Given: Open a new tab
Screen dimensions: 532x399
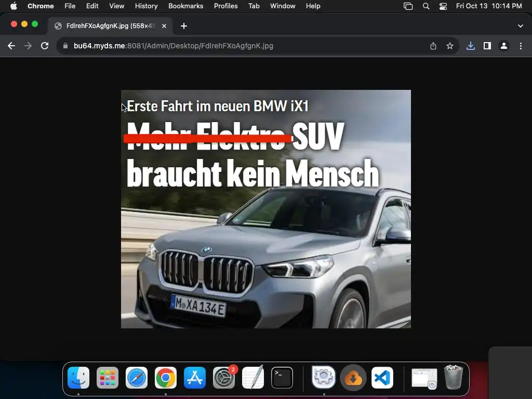Looking at the screenshot, I should point(184,26).
